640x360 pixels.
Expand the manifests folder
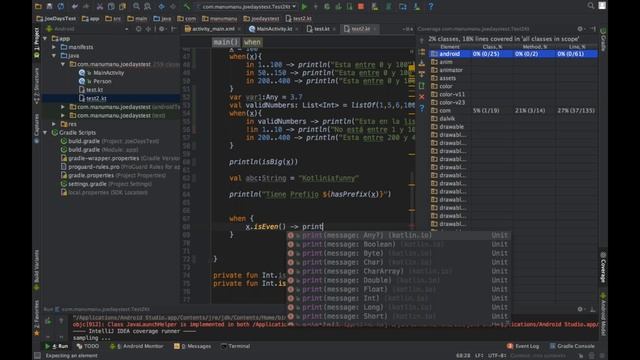[54, 47]
